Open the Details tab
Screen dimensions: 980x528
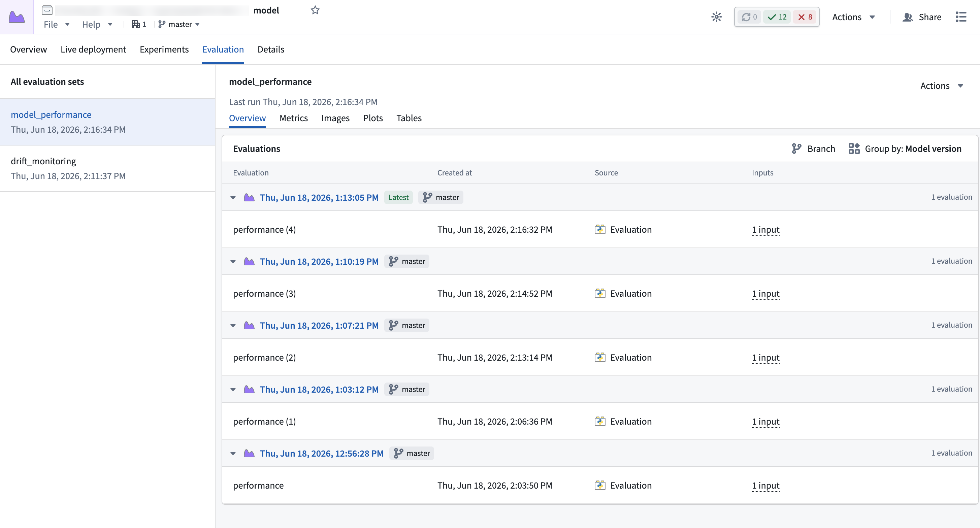click(x=271, y=49)
